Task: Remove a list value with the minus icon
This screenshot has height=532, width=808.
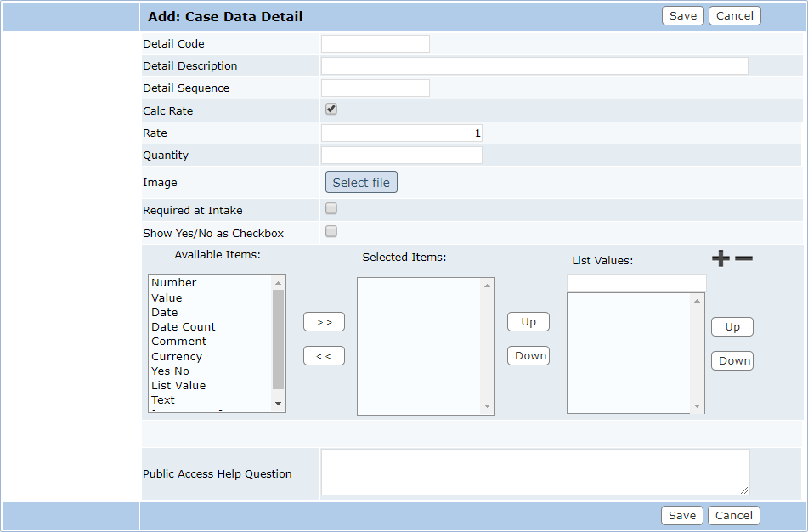Action: [x=743, y=258]
